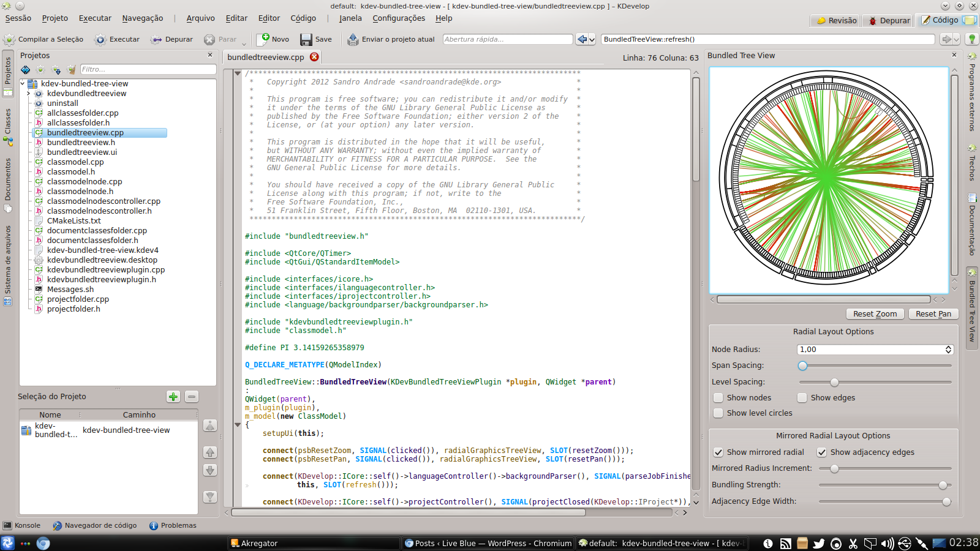Open Akregator feed icon in system tray
This screenshot has width=980, height=551.
click(785, 543)
